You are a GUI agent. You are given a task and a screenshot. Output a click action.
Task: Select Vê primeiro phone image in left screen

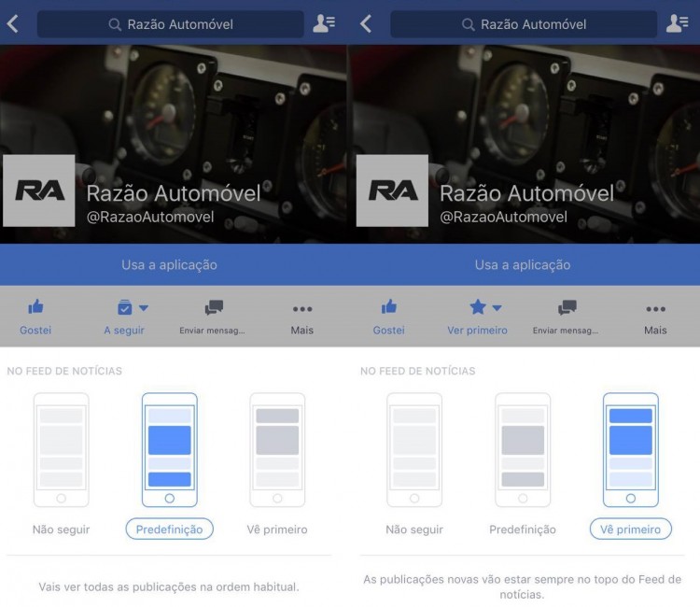pyautogui.click(x=277, y=450)
